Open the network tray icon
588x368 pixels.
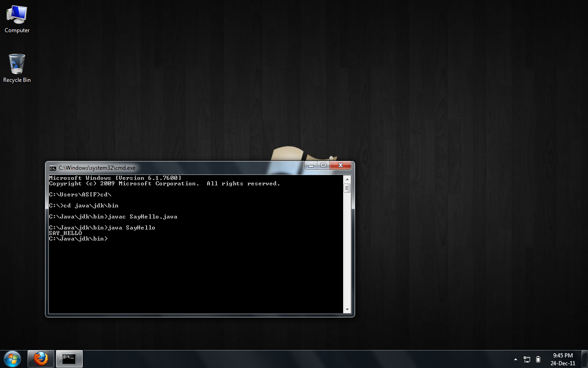(527, 359)
